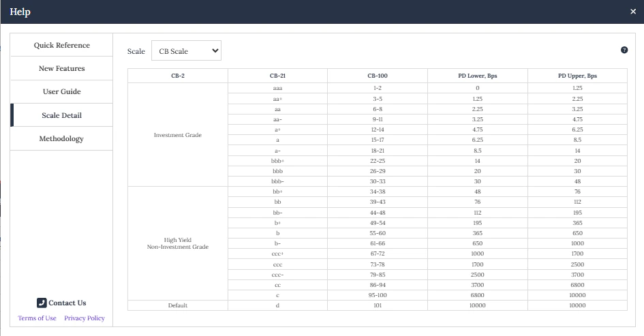Click the help question mark icon
Screen dimensions: 644x336
pos(624,50)
